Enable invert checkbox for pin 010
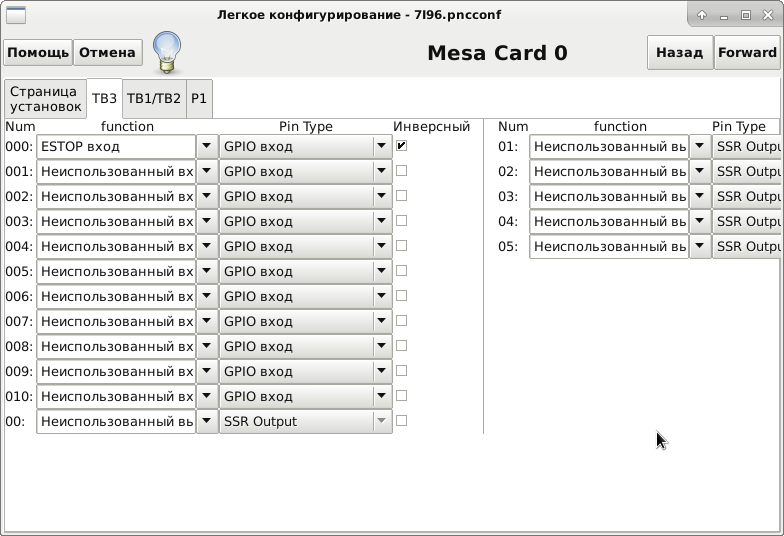This screenshot has height=536, width=784. (x=401, y=396)
